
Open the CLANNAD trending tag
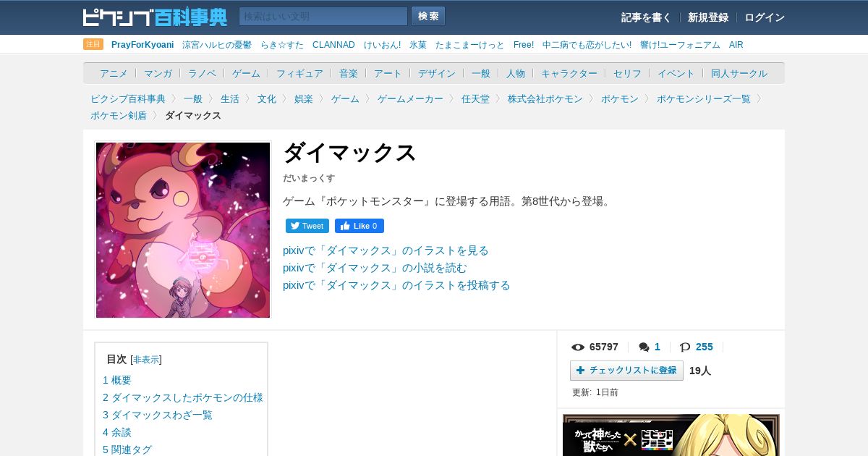tap(333, 45)
